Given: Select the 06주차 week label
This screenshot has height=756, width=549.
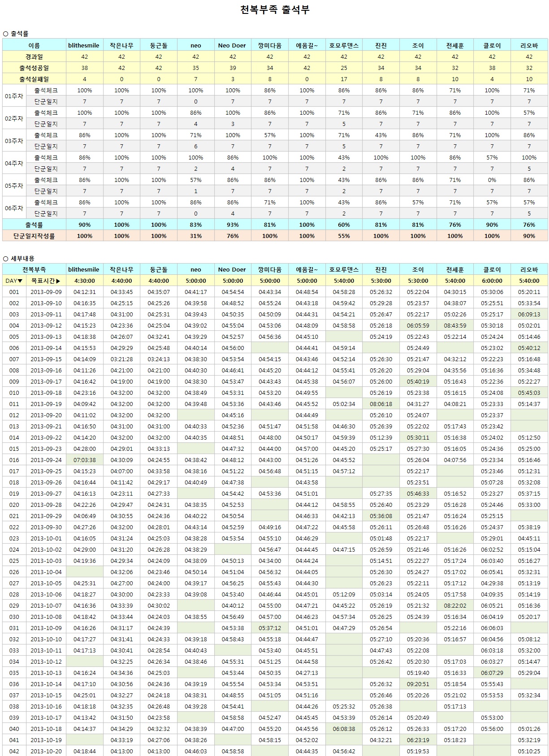Looking at the screenshot, I should pos(14,208).
